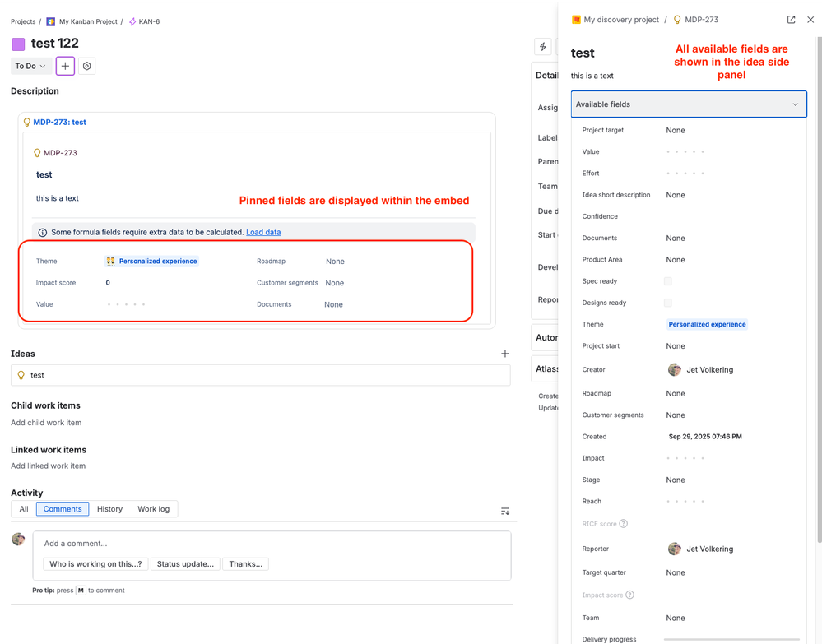Click Reporter avatar of Jet Volkering

674,549
